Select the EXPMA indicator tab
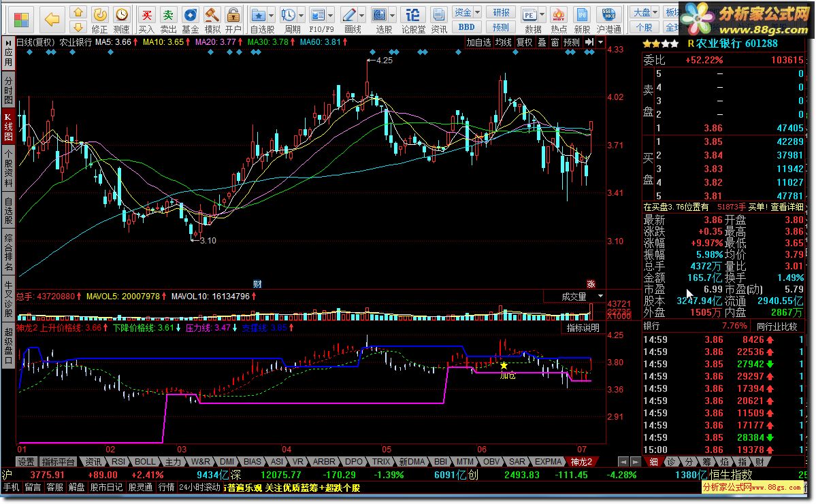The height and width of the screenshot is (504, 816). (548, 462)
